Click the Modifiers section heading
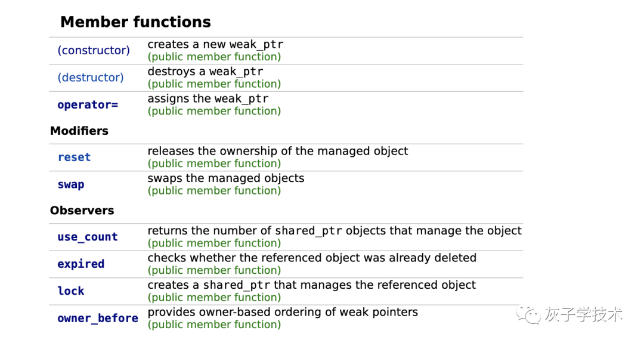This screenshot has height=343, width=644. click(79, 131)
